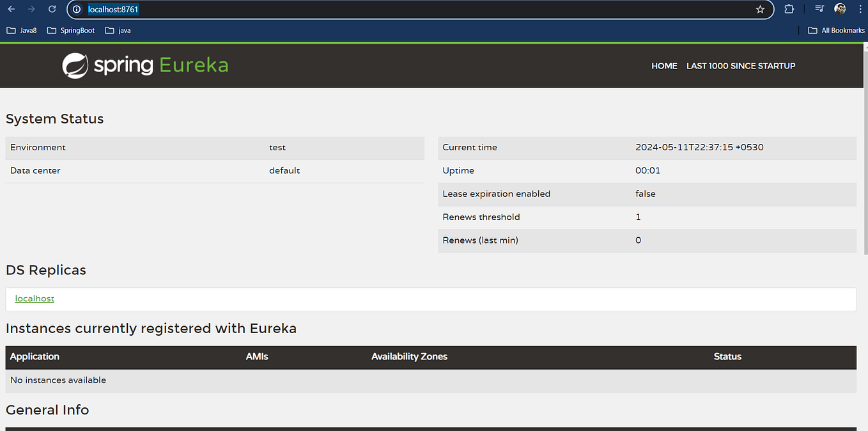Click the Chrome profile avatar
The image size is (868, 431).
(x=840, y=9)
